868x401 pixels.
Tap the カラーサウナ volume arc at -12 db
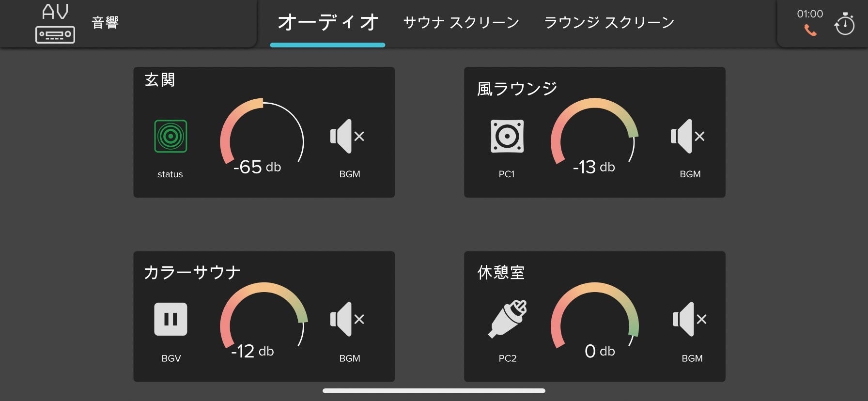[x=263, y=320]
